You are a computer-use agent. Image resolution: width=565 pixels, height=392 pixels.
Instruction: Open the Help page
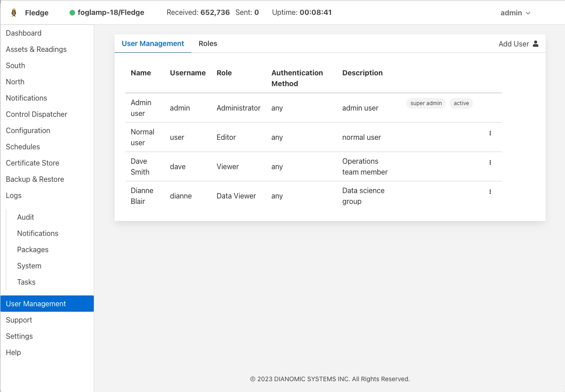point(13,352)
